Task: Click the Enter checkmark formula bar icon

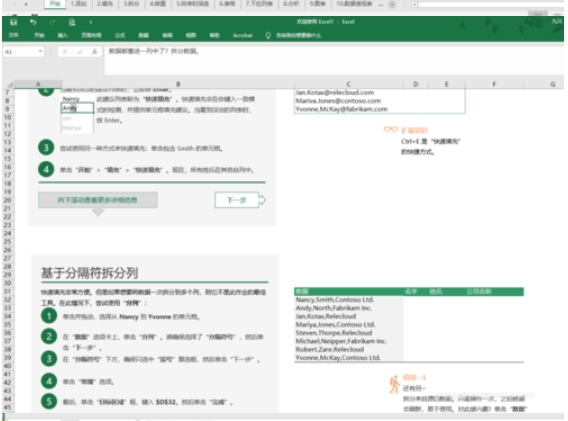Action: [x=80, y=52]
